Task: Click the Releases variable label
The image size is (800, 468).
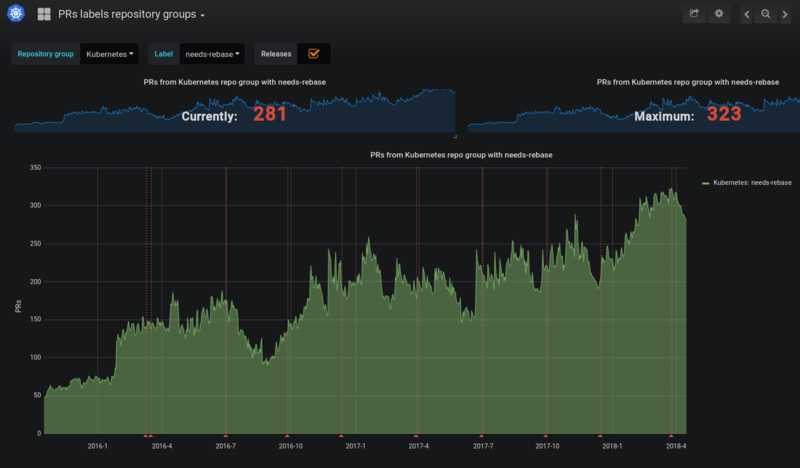Action: coord(276,54)
